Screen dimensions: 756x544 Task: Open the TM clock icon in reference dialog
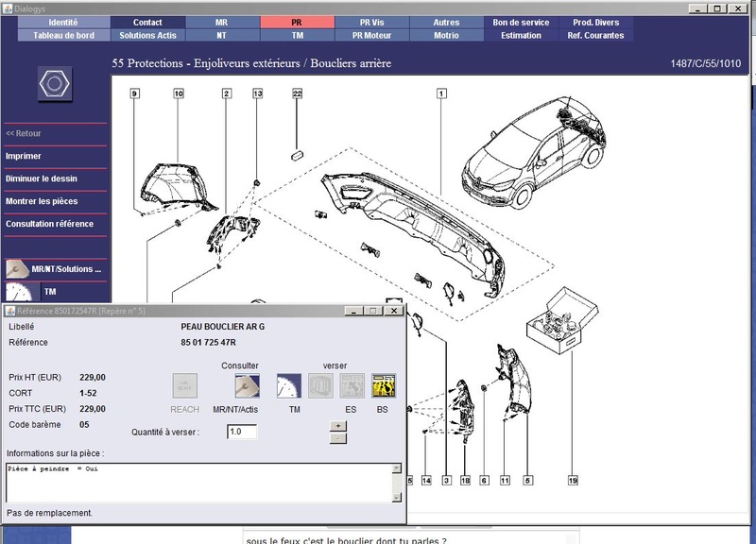click(x=289, y=385)
